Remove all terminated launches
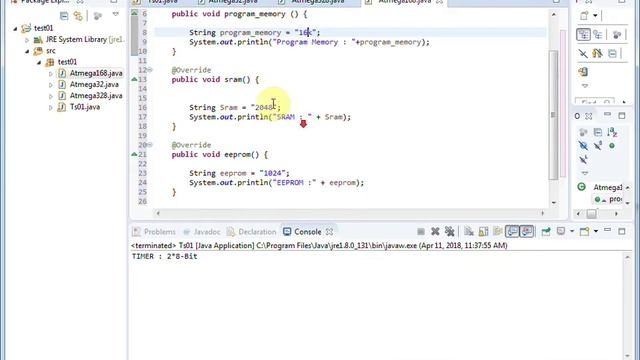This screenshot has width=640, height=360. (449, 231)
